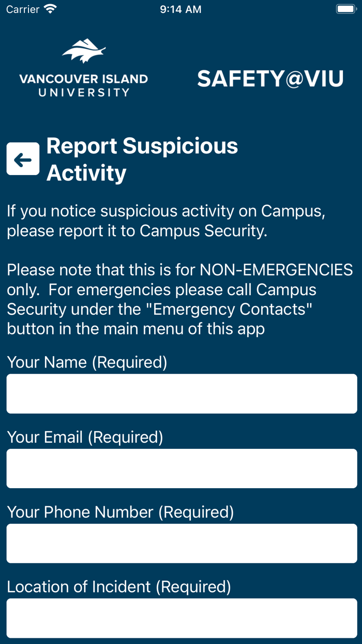The height and width of the screenshot is (644, 362).
Task: Click the Your Name (Required) label
Action: click(87, 362)
